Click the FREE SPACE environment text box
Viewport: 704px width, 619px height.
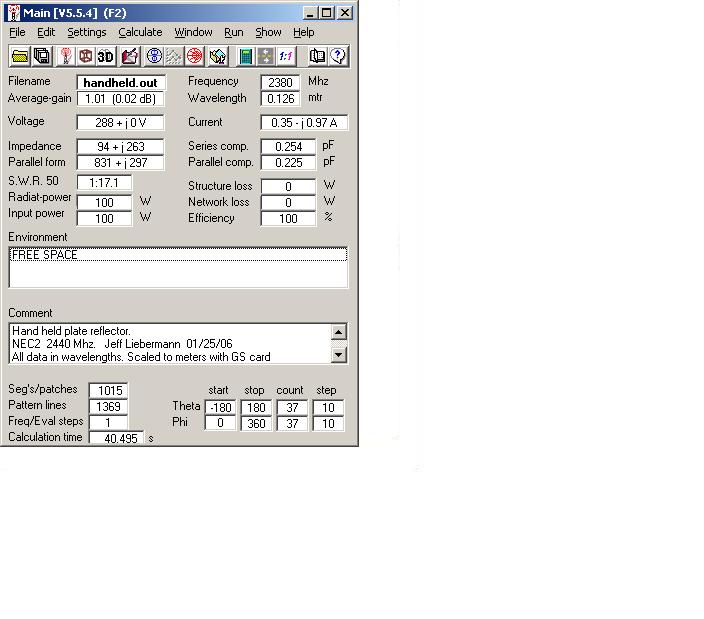point(178,267)
